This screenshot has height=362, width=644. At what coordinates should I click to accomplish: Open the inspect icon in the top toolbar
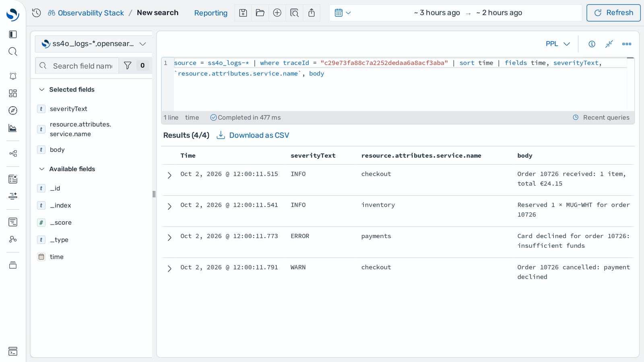(x=294, y=13)
